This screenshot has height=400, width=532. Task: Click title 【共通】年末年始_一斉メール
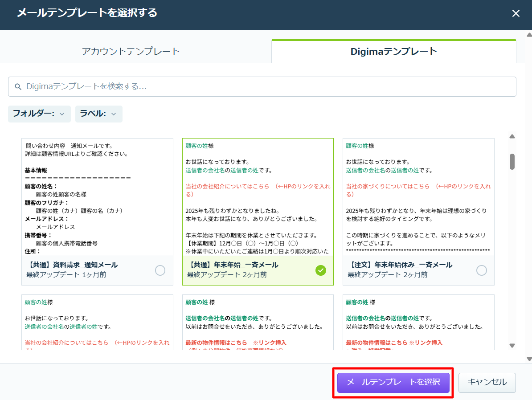[x=233, y=265]
